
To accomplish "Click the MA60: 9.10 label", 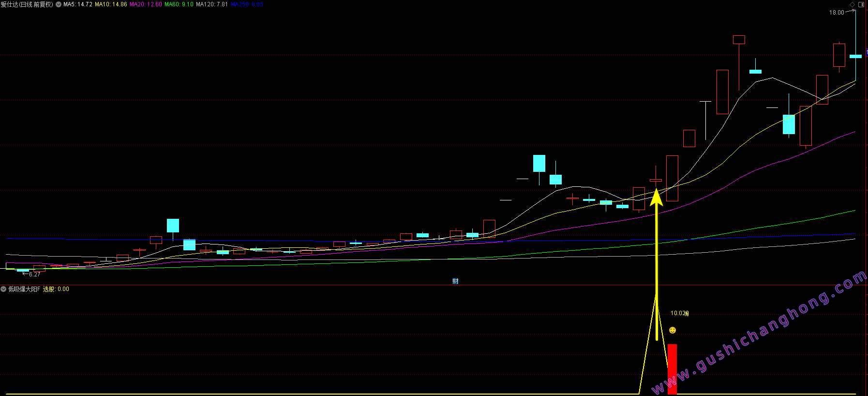I will tap(179, 4).
